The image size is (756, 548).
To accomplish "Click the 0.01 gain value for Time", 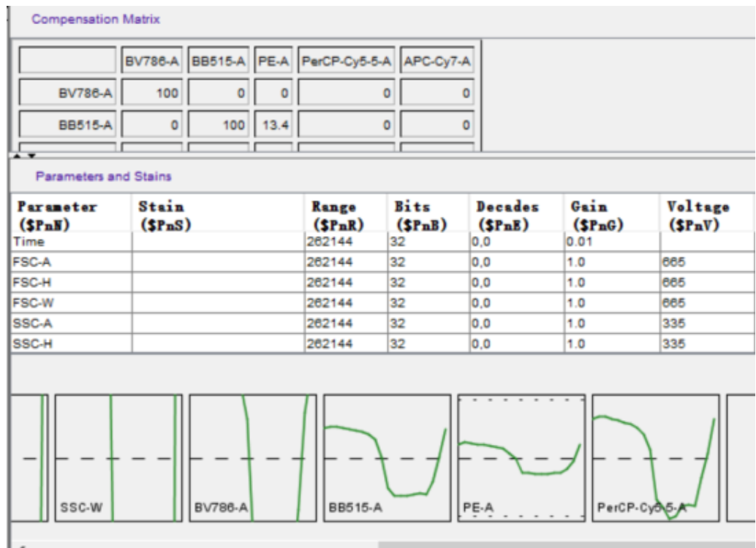I will pyautogui.click(x=612, y=241).
